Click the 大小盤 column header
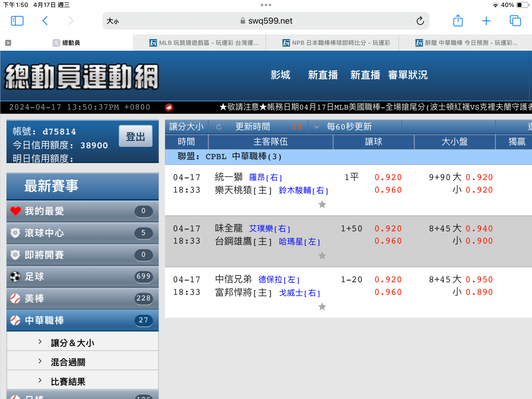Screen dimensions: 532x399 tap(455, 142)
